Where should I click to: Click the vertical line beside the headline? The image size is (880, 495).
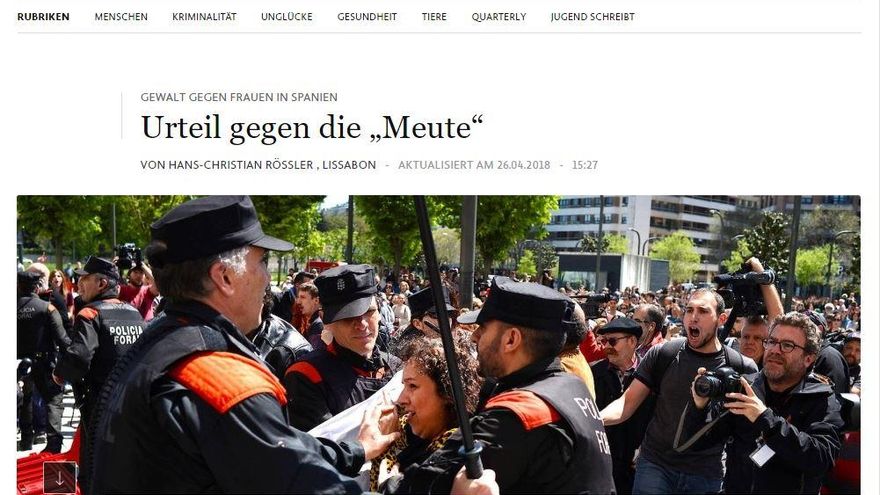pyautogui.click(x=122, y=116)
